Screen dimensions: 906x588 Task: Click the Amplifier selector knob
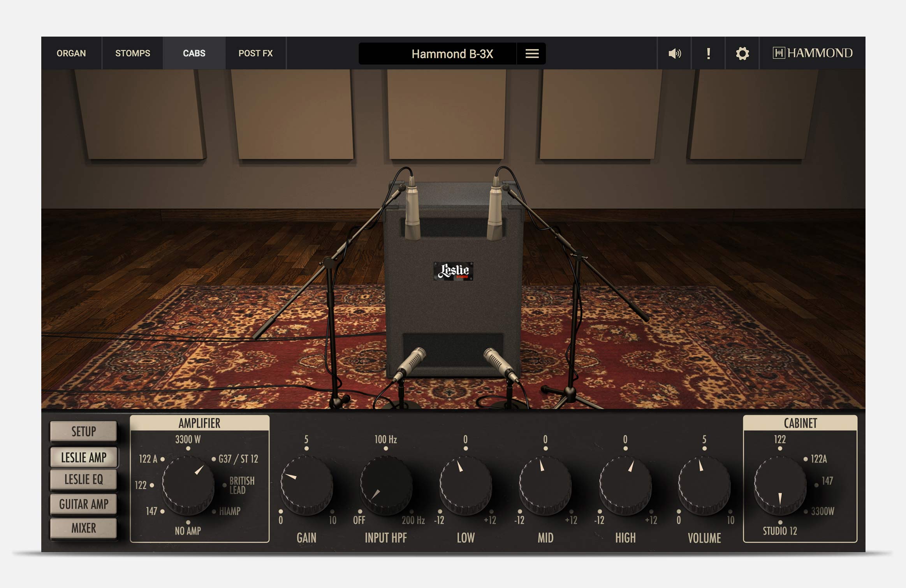[188, 485]
